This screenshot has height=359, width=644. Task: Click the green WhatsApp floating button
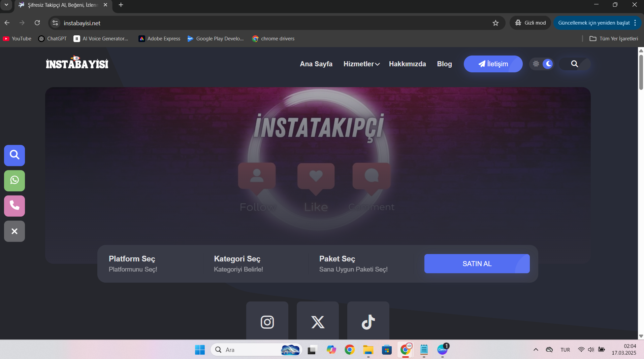(14, 181)
